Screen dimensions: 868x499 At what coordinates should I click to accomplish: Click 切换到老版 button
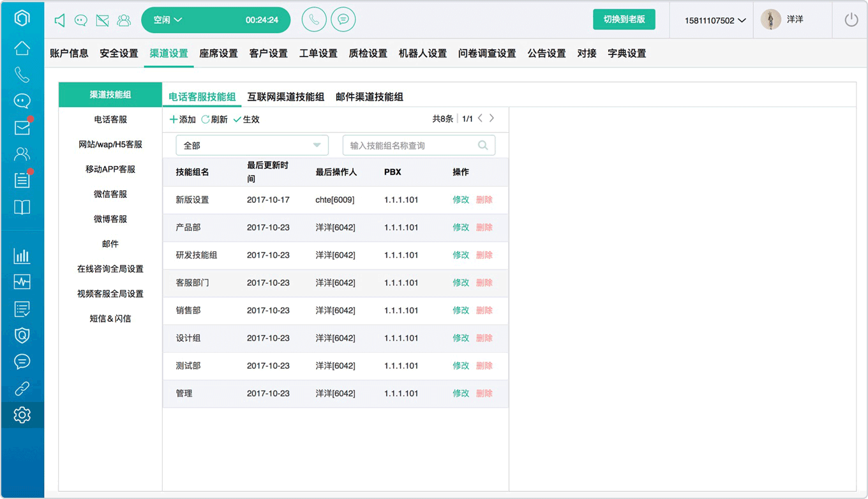click(624, 19)
